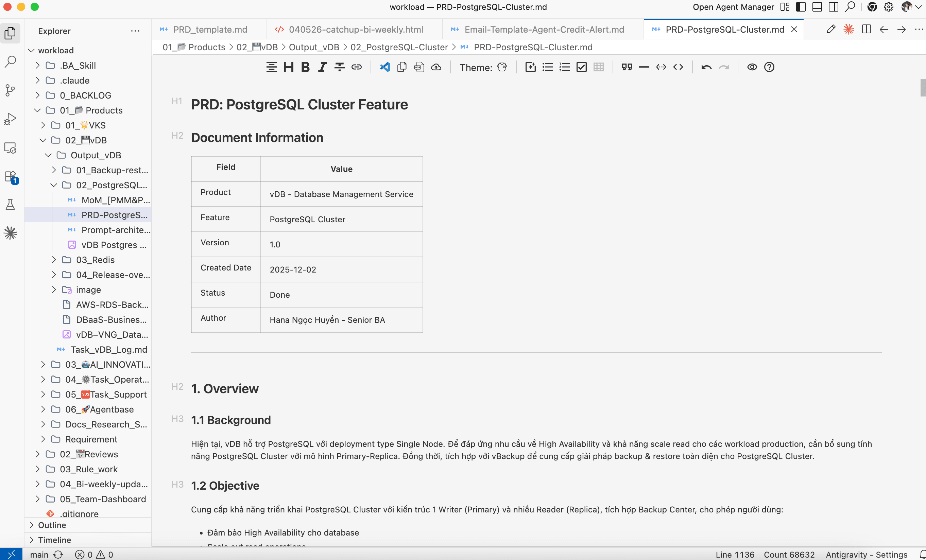The image size is (926, 560).
Task: Open Antigravity - Settings in status bar
Action: [866, 554]
